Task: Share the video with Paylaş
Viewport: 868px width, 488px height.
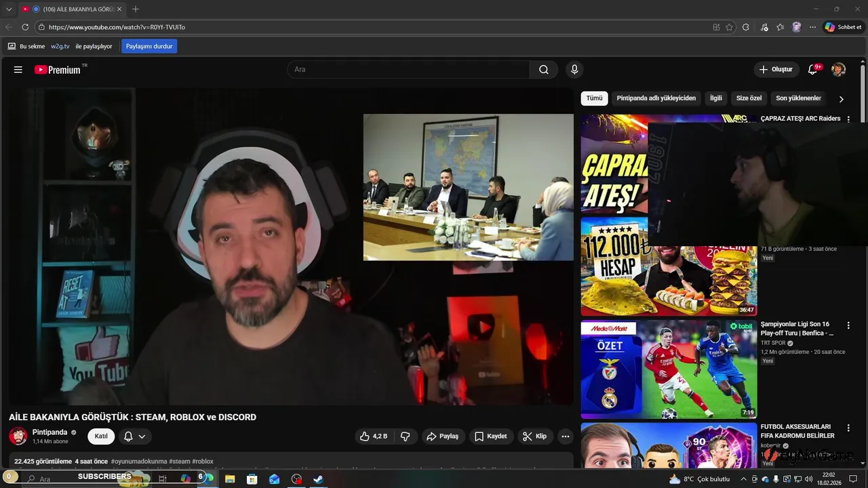Action: click(442, 436)
